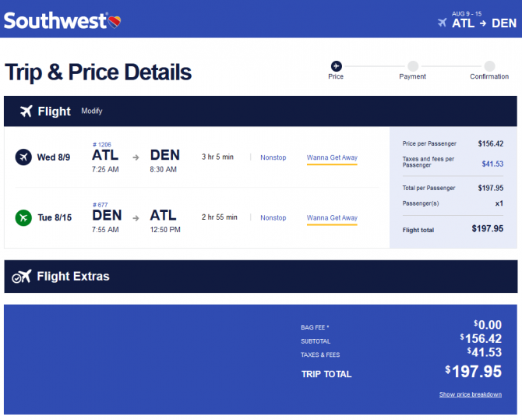Click the Flight Extras checkmark airplane icon
The width and height of the screenshot is (522, 420).
point(22,277)
